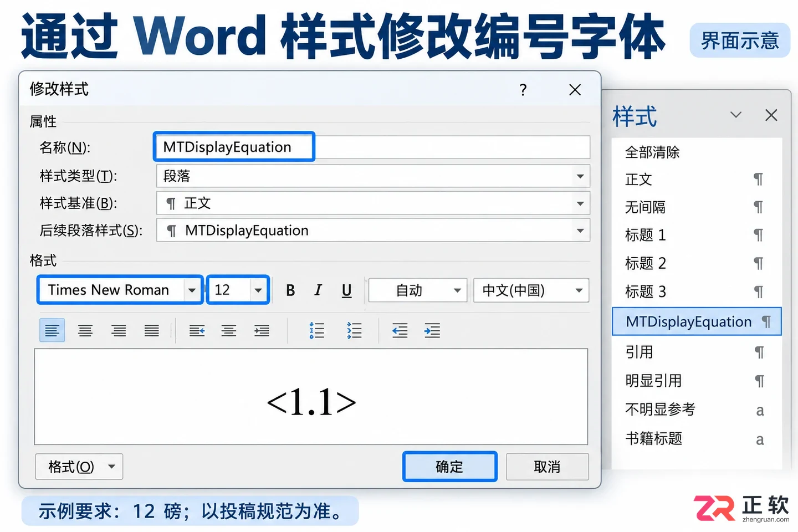The width and height of the screenshot is (798, 532).
Task: Click the help question mark in dialog
Action: click(x=523, y=90)
